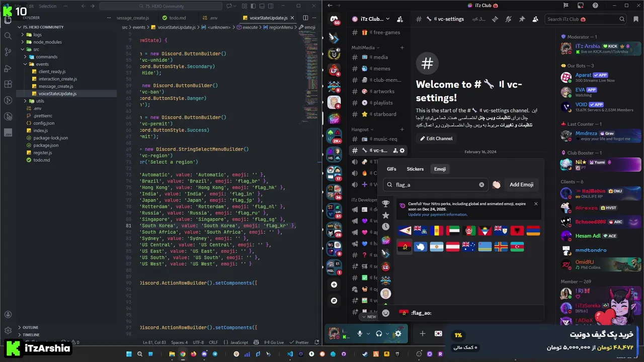Image resolution: width=644 pixels, height=362 pixels.
Task: Open Source Control view in VS Code
Action: point(8,52)
